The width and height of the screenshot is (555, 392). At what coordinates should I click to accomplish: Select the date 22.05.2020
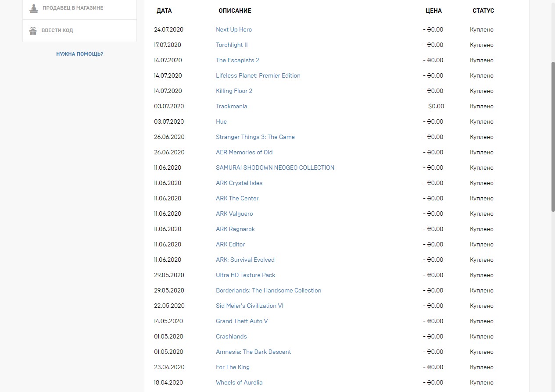pyautogui.click(x=169, y=306)
